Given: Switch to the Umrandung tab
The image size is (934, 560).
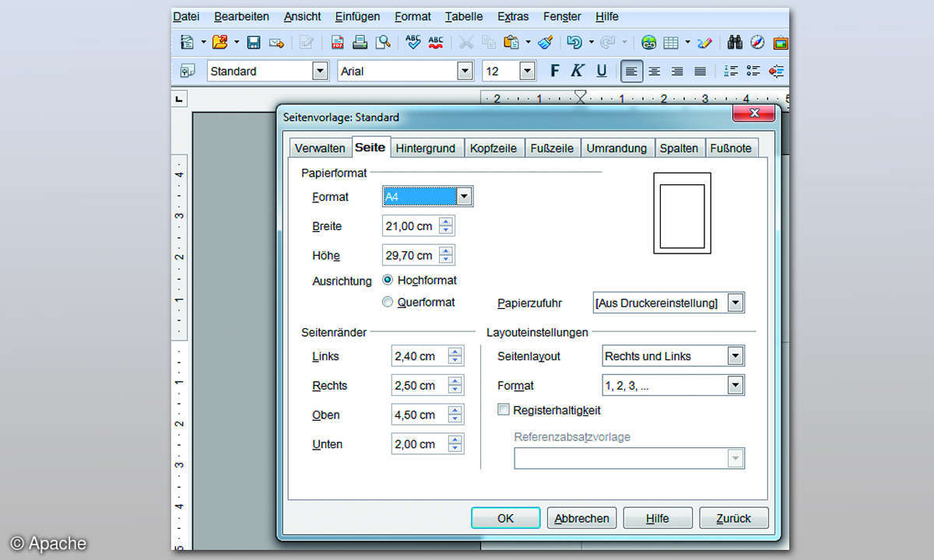Looking at the screenshot, I should (617, 148).
